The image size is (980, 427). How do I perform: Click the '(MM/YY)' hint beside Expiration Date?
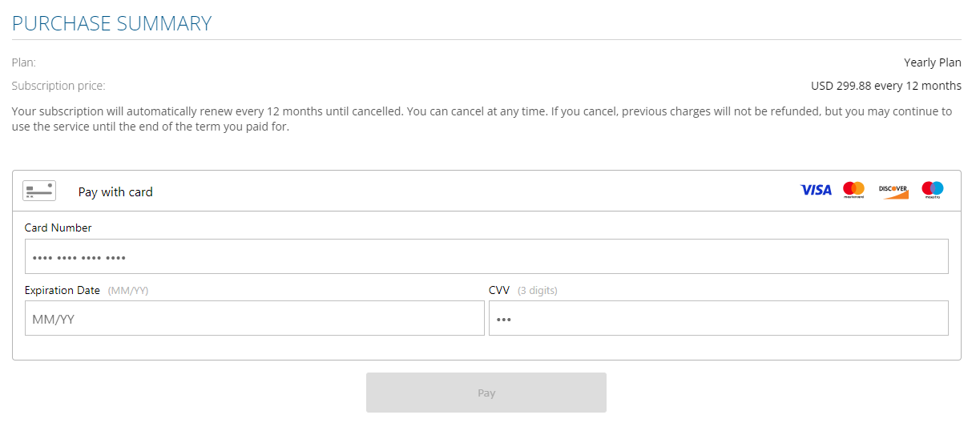128,290
